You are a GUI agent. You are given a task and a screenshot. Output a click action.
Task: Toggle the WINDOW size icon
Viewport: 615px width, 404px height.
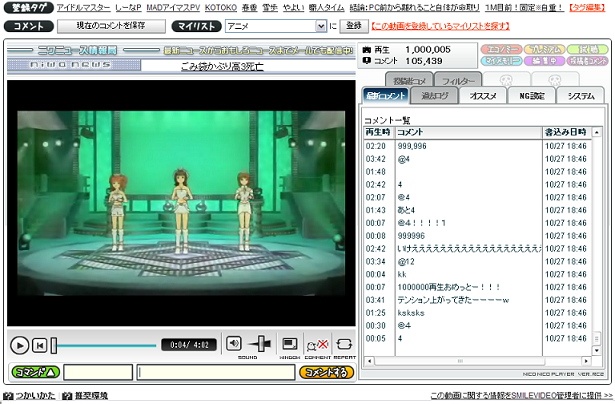pos(289,344)
